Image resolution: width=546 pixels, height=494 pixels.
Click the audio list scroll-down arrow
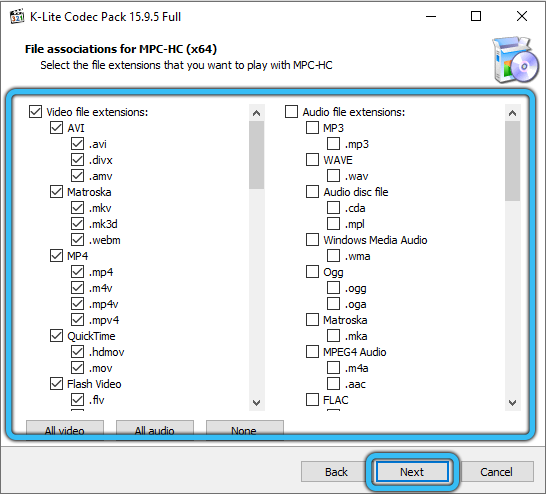[512, 402]
